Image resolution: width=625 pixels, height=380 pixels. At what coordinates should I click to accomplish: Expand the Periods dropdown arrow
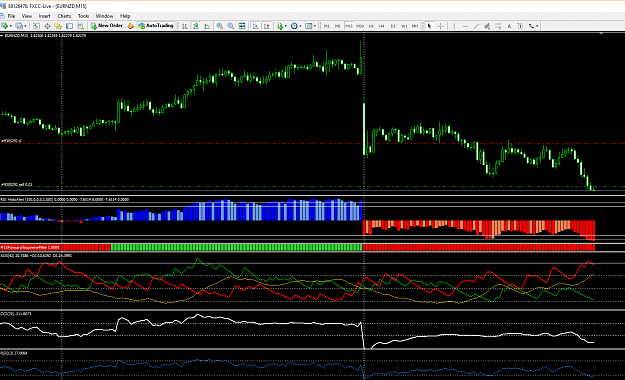[300, 26]
